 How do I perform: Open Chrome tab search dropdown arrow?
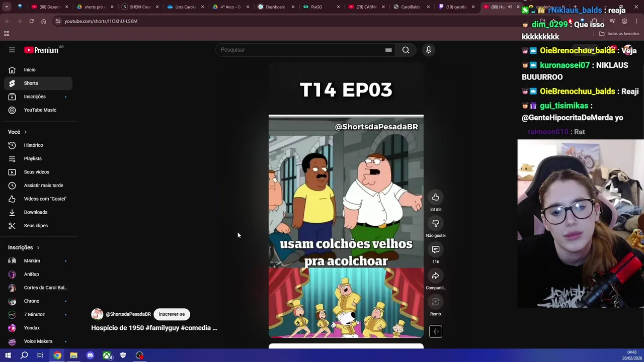pyautogui.click(x=7, y=7)
